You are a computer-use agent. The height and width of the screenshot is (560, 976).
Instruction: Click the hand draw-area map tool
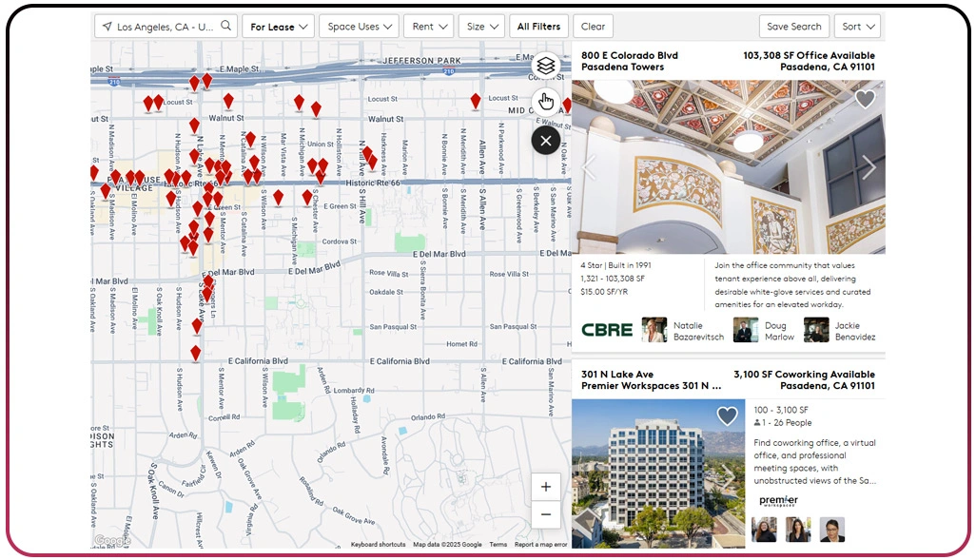point(545,102)
